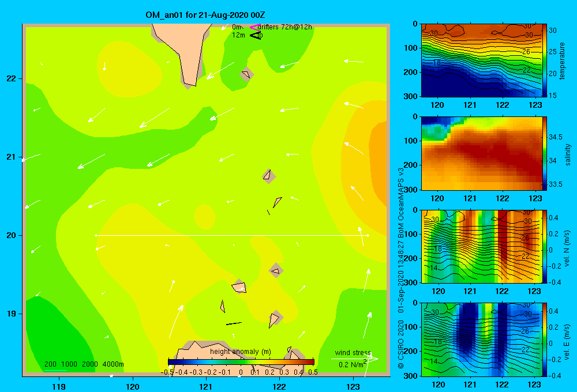
Task: Click the black 12m drifter marker in legend
Action: click(256, 35)
